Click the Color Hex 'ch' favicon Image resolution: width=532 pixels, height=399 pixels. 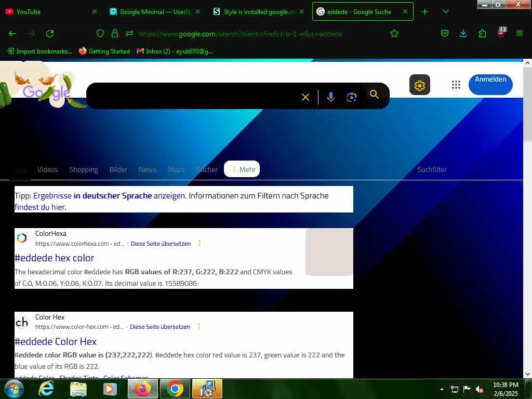(x=22, y=322)
